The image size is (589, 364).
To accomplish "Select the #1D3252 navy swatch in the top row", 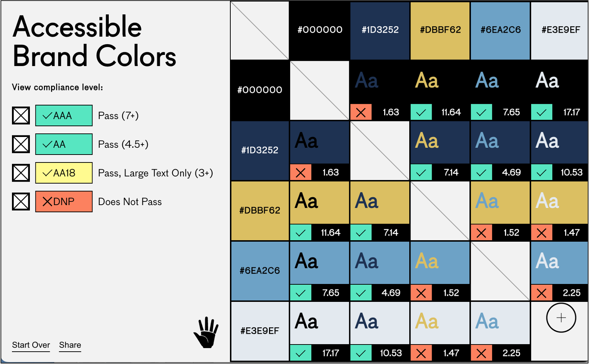I will click(x=379, y=29).
